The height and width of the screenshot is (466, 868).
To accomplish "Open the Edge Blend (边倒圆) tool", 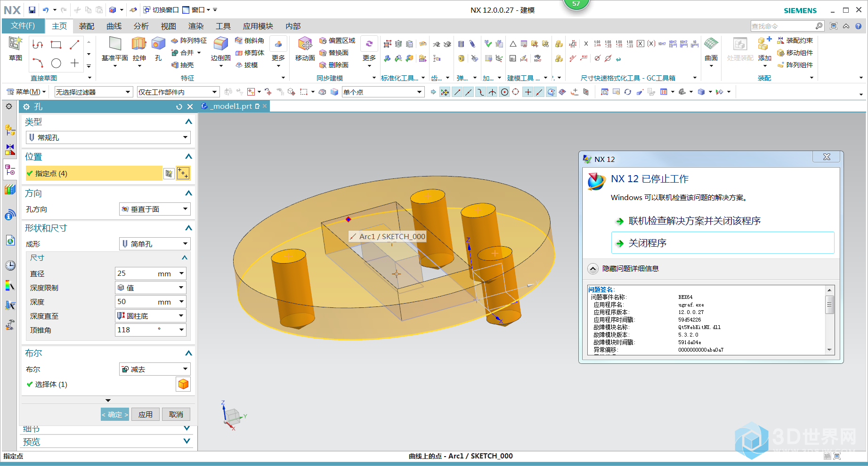I will pyautogui.click(x=220, y=49).
